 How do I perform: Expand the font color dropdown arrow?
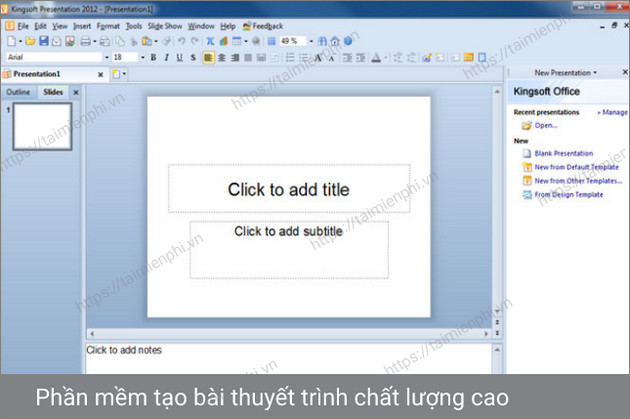385,57
